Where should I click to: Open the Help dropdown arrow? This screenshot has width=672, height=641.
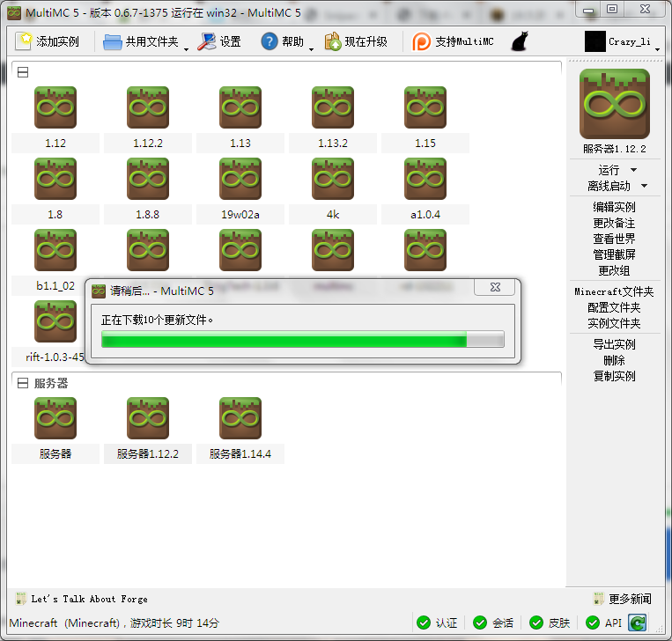click(x=311, y=49)
